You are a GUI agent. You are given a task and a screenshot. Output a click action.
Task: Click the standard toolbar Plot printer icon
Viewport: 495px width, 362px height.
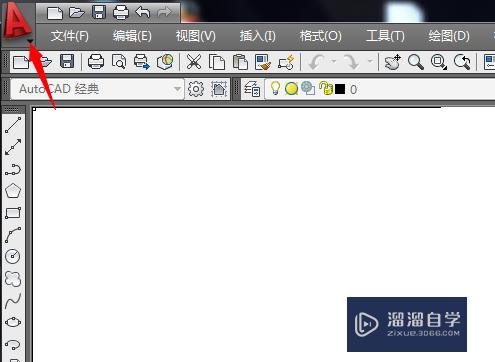pyautogui.click(x=96, y=62)
